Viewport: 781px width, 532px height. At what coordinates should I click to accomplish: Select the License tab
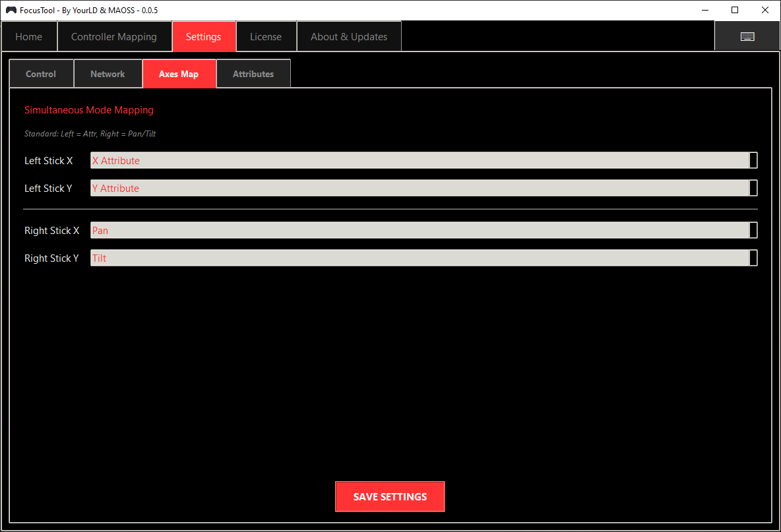click(266, 36)
